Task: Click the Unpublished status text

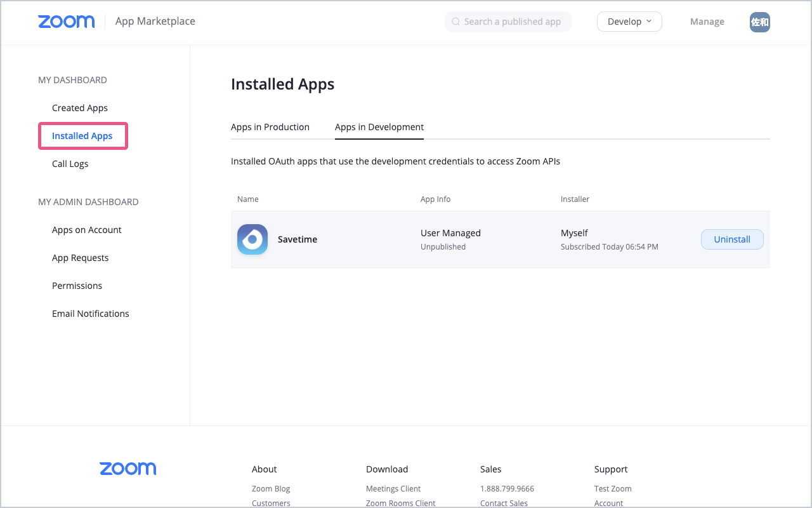Action: (443, 247)
